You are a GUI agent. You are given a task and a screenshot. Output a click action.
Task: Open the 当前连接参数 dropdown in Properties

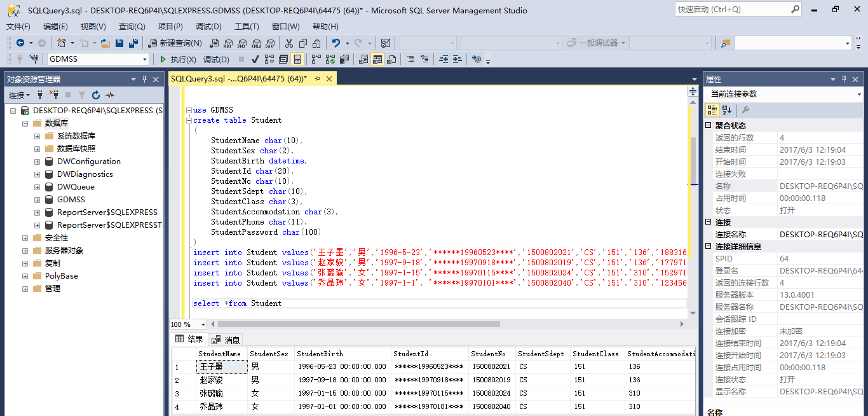[x=860, y=94]
